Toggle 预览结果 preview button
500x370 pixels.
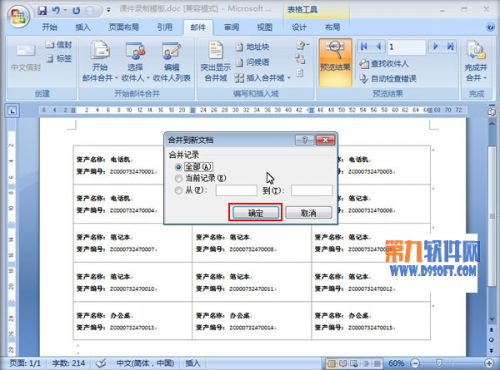click(335, 62)
